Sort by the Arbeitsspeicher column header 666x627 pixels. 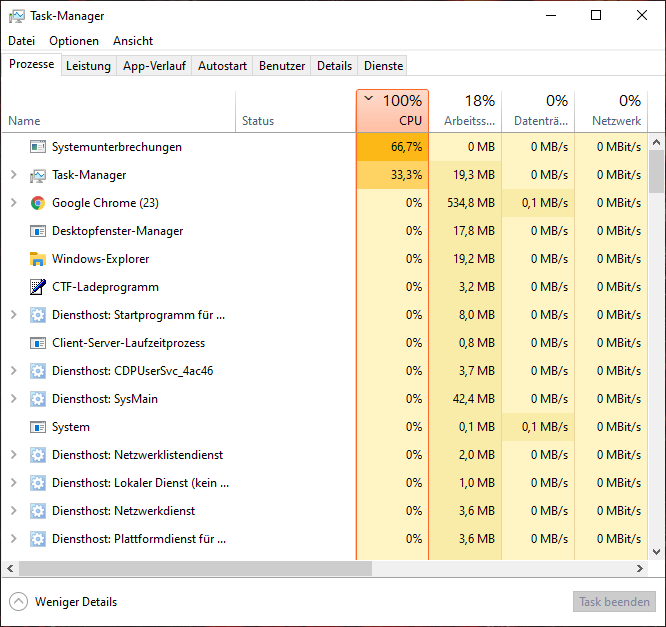pos(466,111)
